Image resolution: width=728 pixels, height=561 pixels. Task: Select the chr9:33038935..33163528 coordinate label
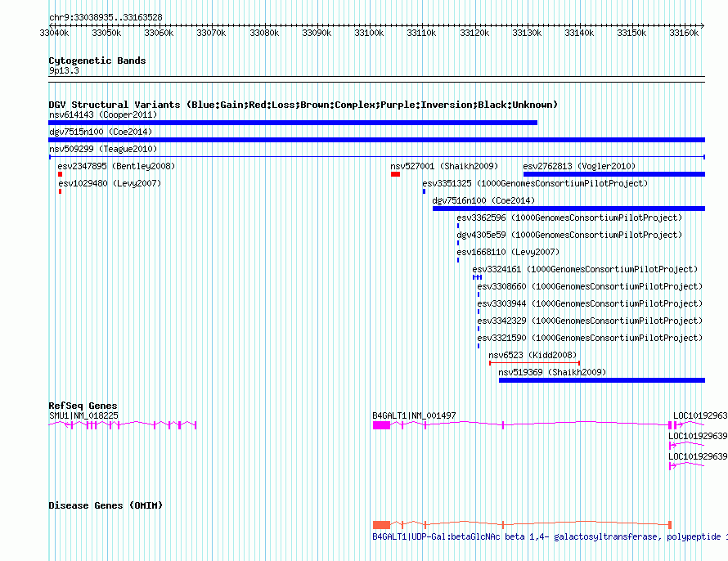pos(106,18)
